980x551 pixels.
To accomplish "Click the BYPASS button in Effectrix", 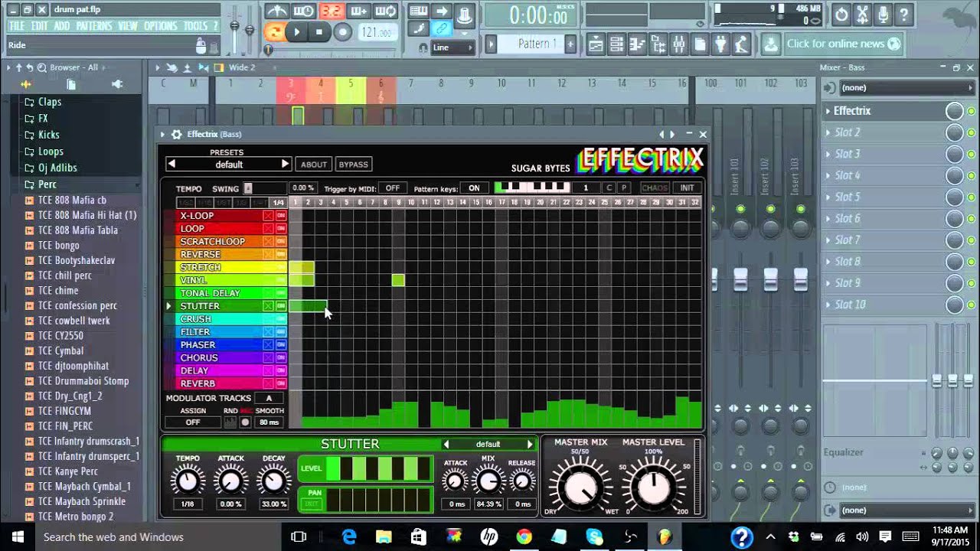I will click(x=354, y=165).
